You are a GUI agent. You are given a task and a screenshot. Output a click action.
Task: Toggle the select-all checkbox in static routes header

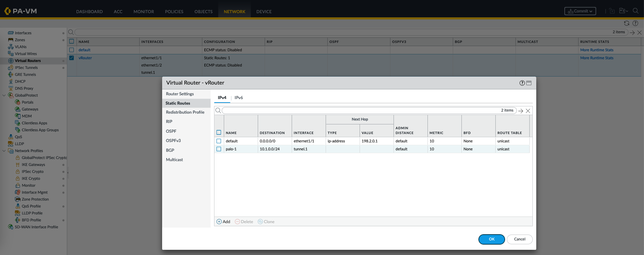coord(219,132)
